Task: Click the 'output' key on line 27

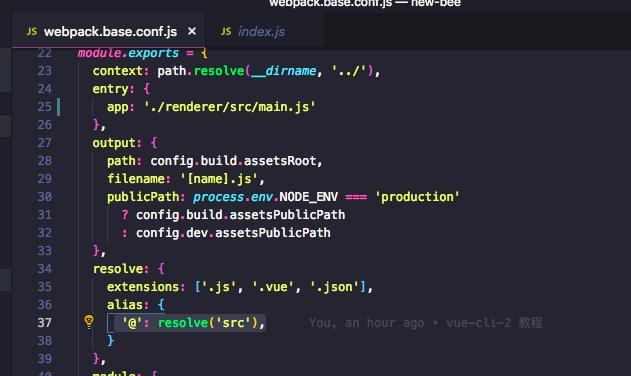Action: [x=114, y=143]
